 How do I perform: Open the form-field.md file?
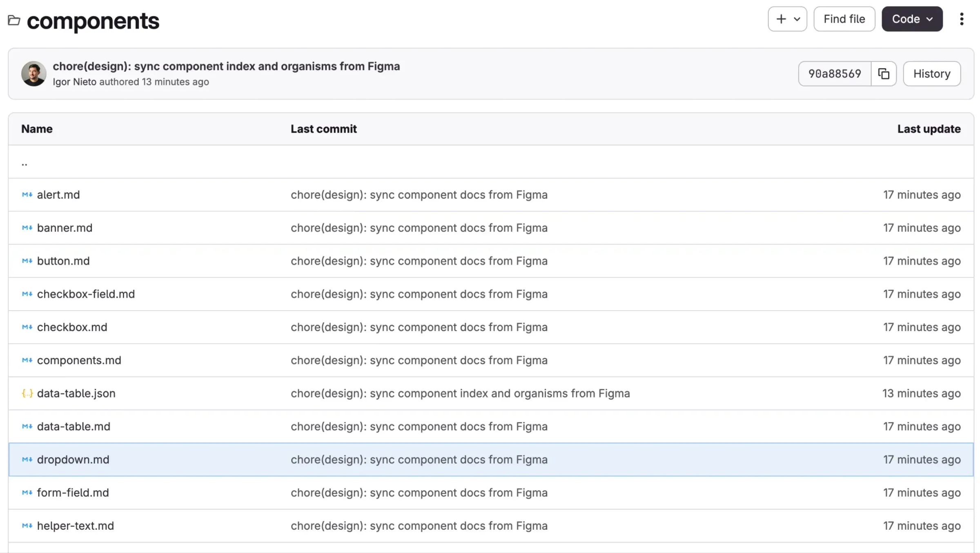click(x=73, y=492)
